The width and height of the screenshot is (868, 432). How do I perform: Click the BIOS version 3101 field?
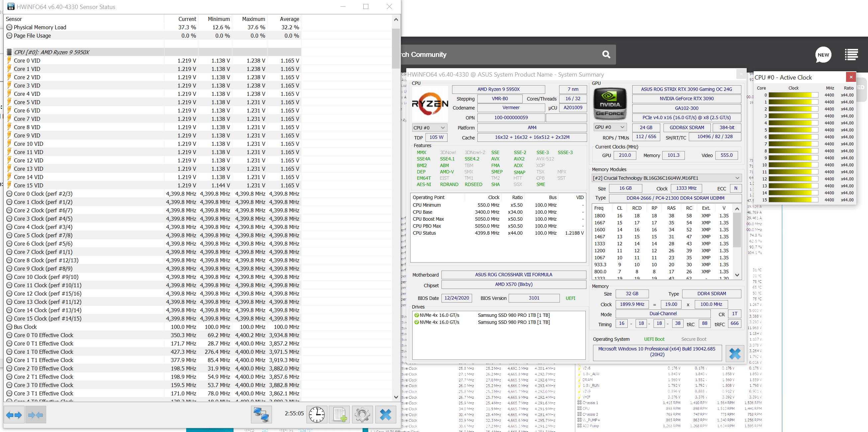point(534,298)
